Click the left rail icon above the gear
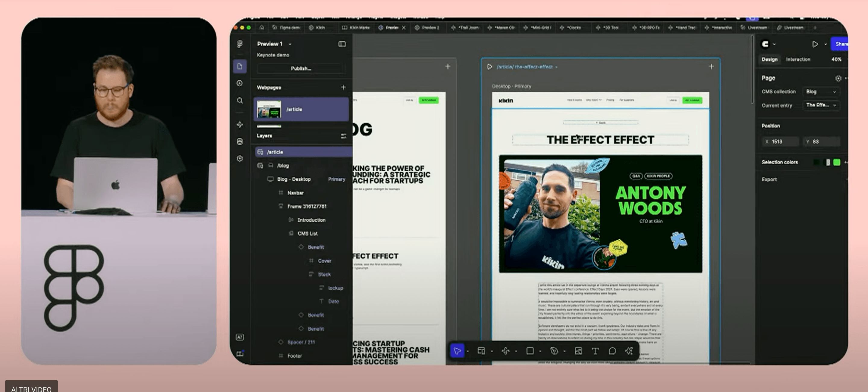Image resolution: width=868 pixels, height=392 pixels. [x=240, y=142]
